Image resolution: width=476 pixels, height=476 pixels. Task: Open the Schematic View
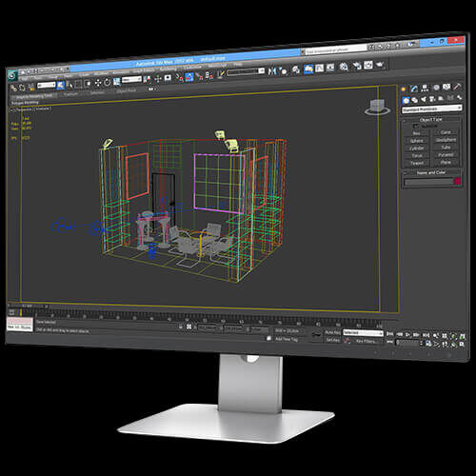tap(330, 67)
